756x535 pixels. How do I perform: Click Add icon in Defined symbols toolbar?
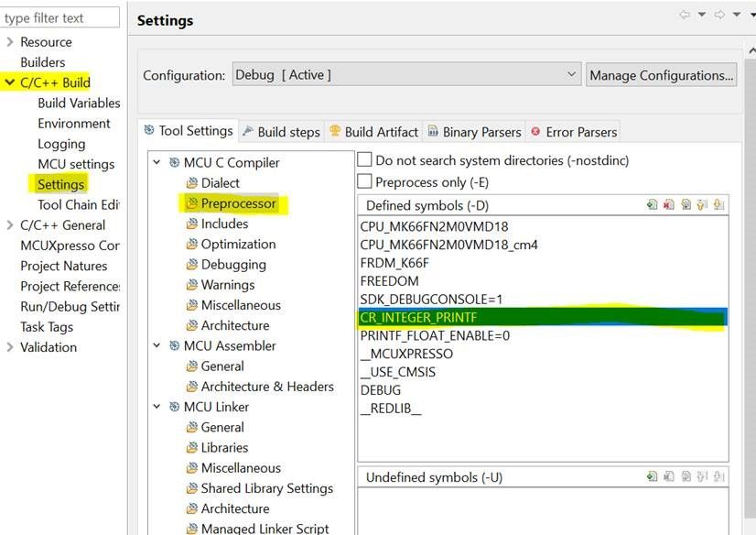tap(652, 205)
